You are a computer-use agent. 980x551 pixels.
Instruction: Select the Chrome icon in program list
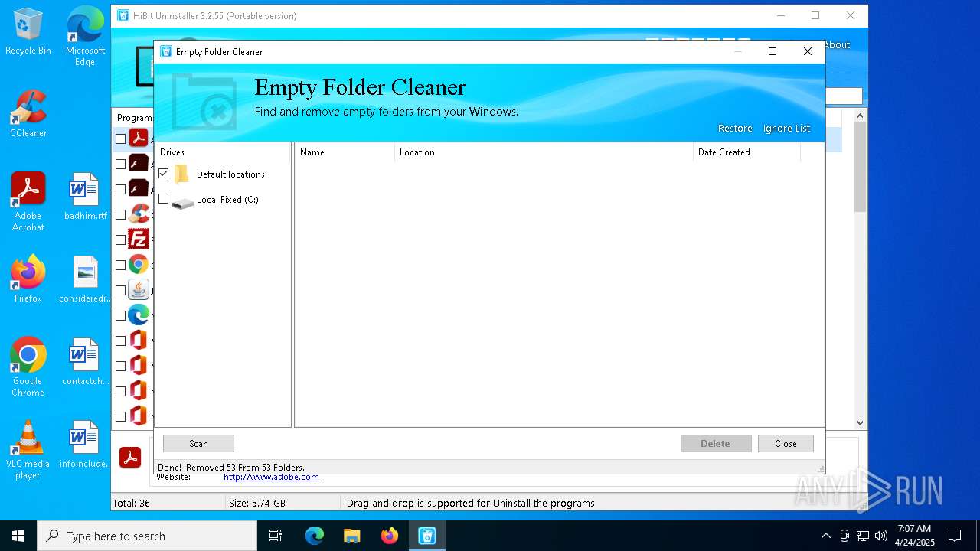[139, 264]
